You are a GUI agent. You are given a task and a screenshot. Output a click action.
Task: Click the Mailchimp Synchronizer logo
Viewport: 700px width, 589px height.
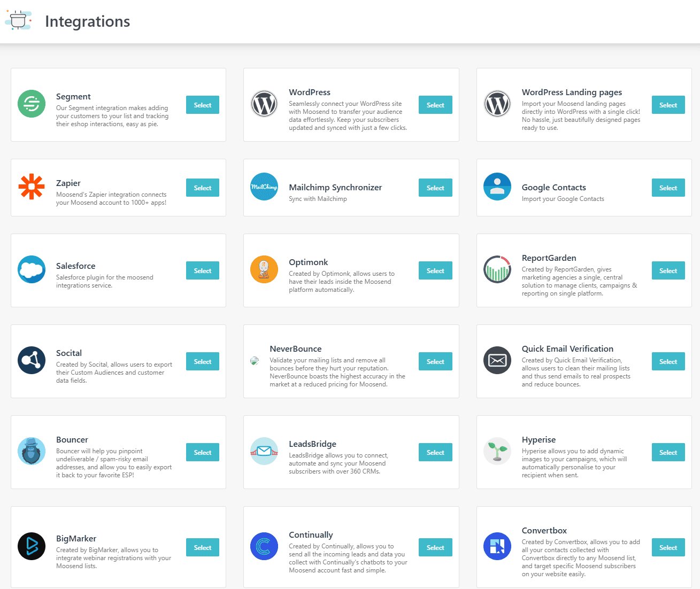click(x=264, y=187)
